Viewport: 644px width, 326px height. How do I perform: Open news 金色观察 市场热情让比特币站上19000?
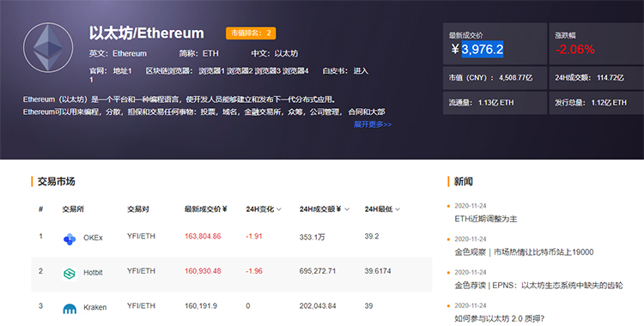(524, 252)
